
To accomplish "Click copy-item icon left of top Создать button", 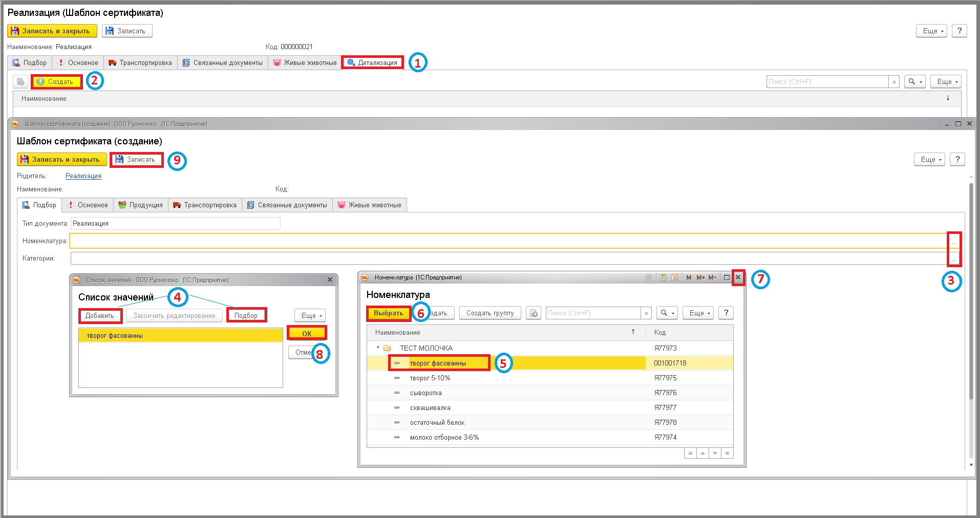I will coord(20,81).
